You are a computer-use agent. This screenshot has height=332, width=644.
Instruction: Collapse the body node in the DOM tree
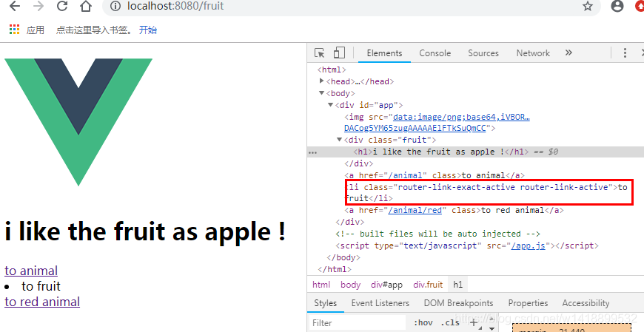(x=321, y=93)
